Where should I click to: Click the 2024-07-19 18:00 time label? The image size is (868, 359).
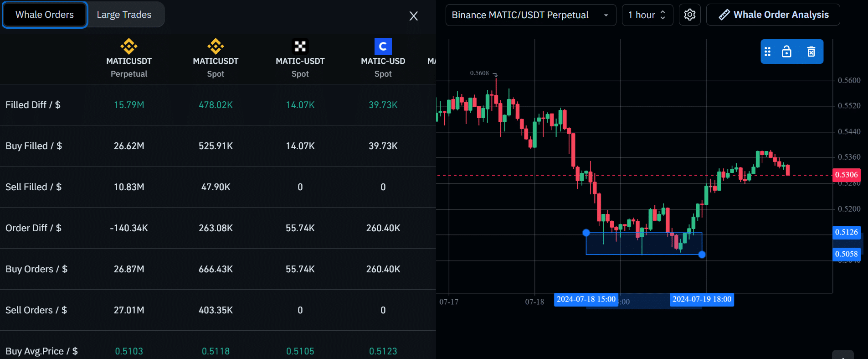coord(702,299)
